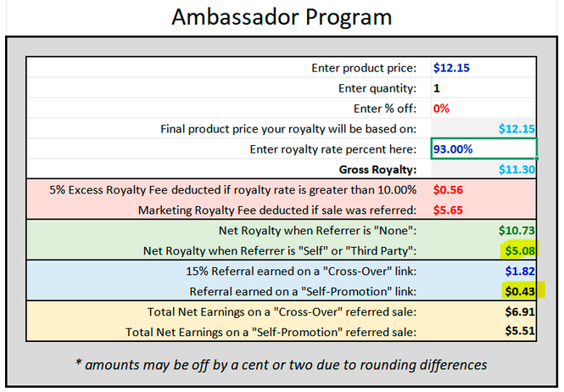
Task: Click the Cross-Over total net earnings $6.91
Action: 483,311
